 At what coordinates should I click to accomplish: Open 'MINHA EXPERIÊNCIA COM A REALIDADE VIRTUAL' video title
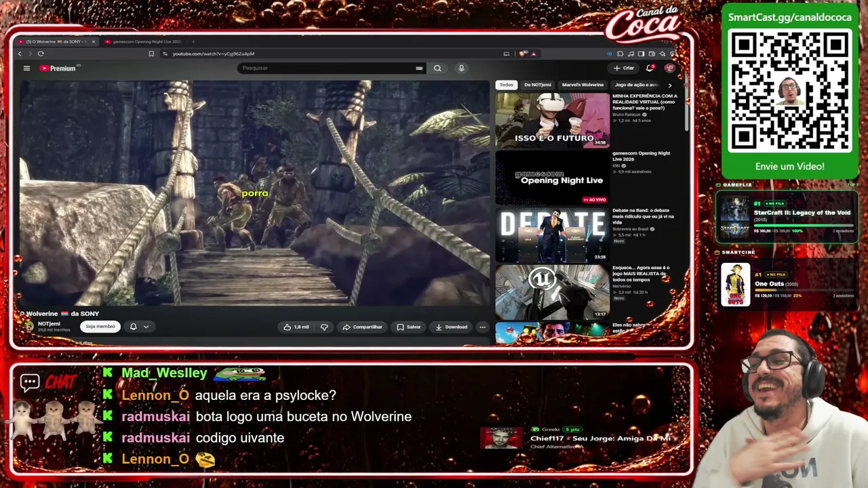click(645, 102)
